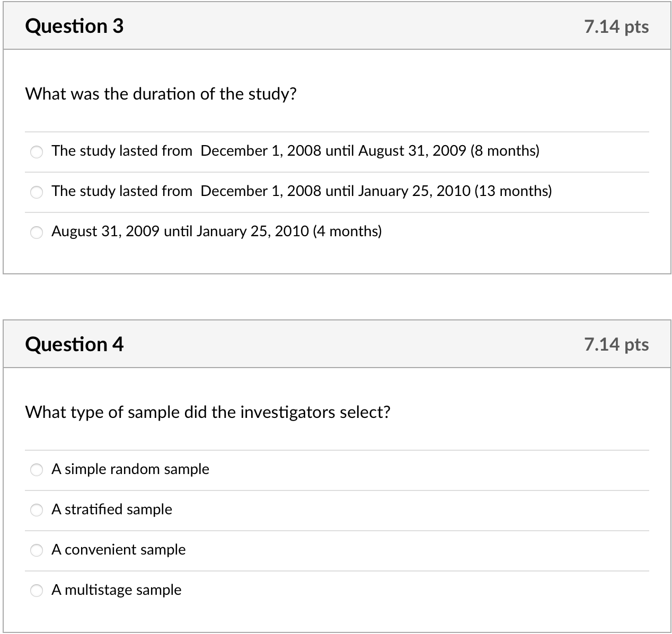Click the 'A multistage sample' answer text
Image resolution: width=672 pixels, height=634 pixels.
(x=116, y=590)
